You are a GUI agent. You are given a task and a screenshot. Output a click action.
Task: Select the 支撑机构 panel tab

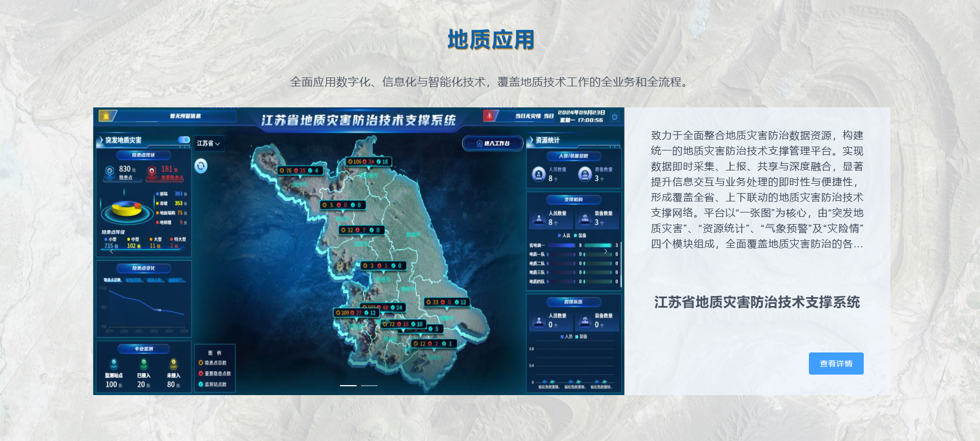click(573, 200)
